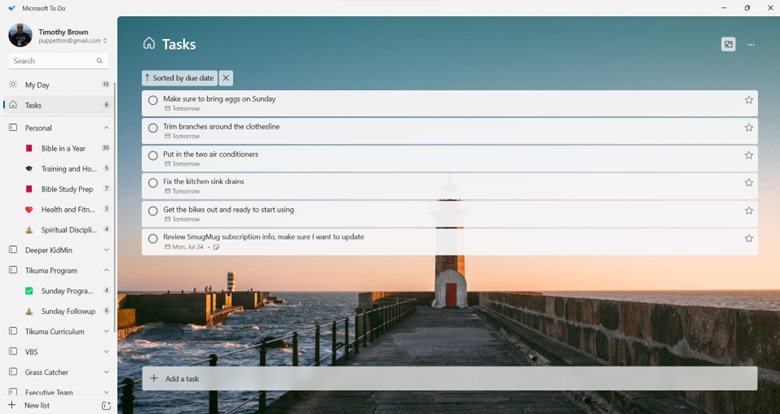Expand the Grass Catcher group

[106, 372]
